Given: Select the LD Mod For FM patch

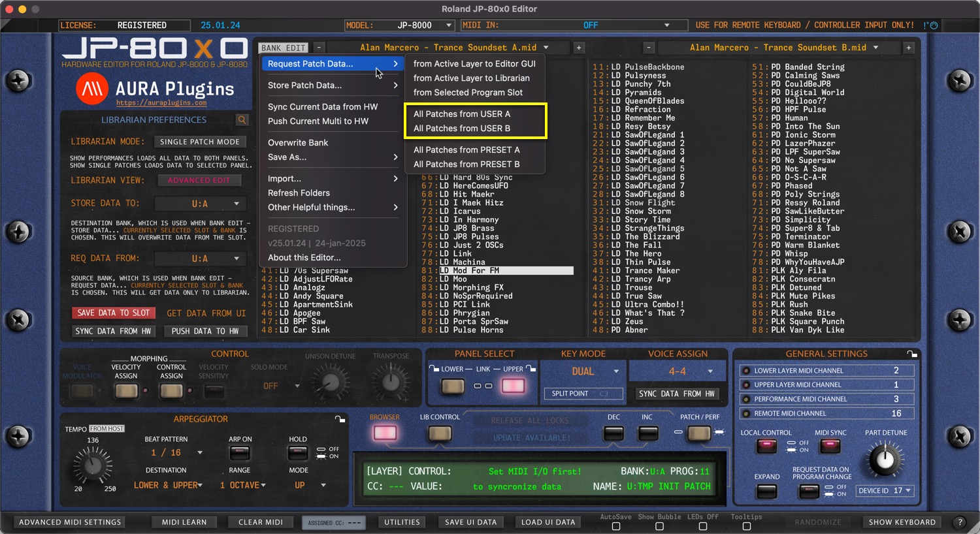Looking at the screenshot, I should point(506,270).
